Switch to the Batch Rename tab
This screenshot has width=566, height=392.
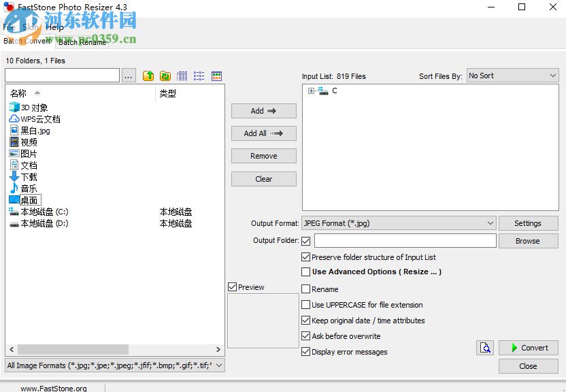pos(82,42)
